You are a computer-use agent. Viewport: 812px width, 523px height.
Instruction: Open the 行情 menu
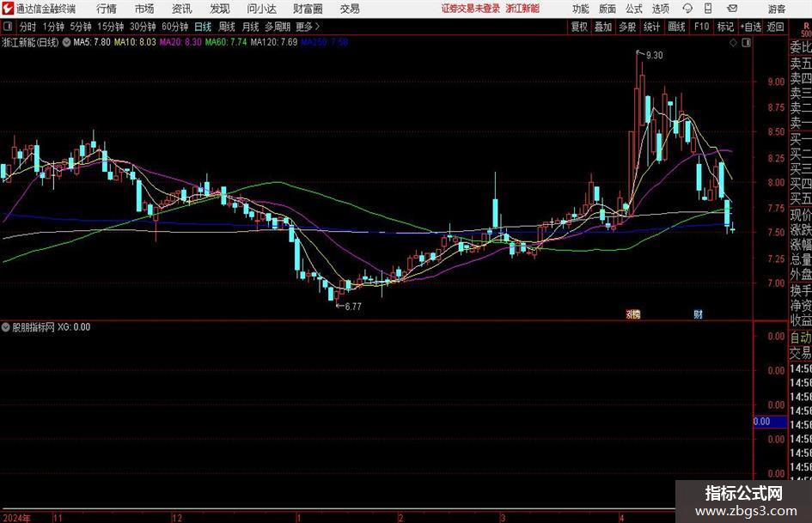(x=107, y=9)
